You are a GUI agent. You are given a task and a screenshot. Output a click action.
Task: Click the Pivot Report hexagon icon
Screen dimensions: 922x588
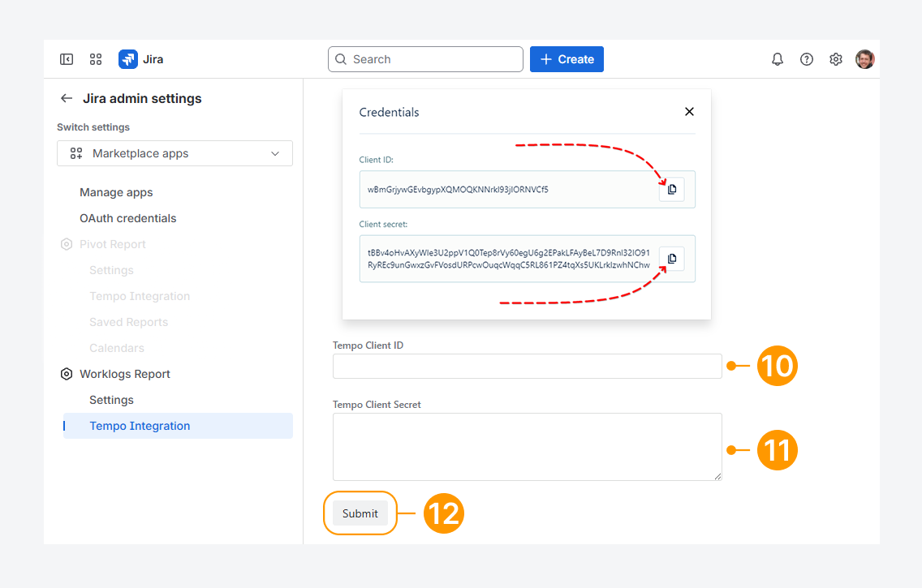pyautogui.click(x=67, y=244)
